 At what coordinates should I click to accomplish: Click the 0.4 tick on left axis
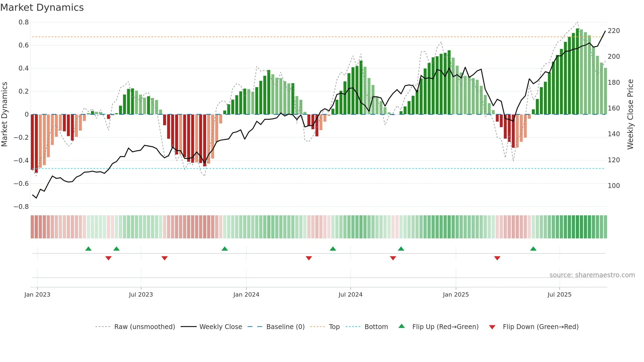pos(24,68)
